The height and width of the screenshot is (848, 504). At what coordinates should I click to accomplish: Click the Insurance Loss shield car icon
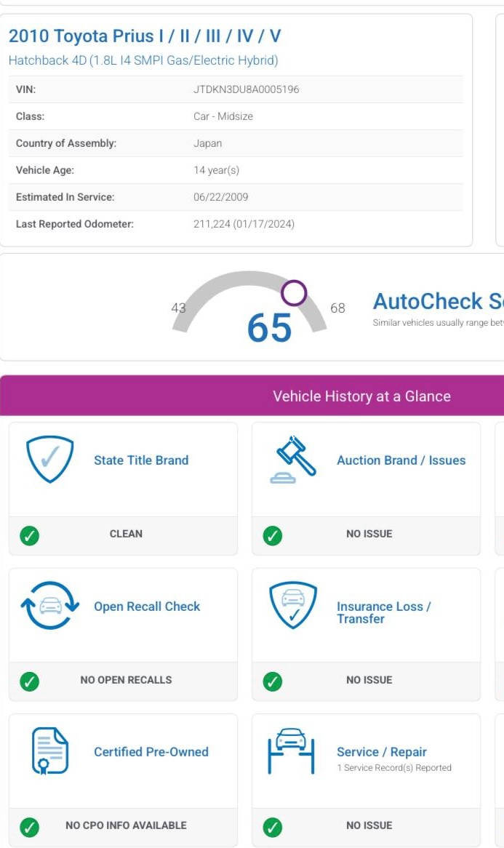pos(292,605)
